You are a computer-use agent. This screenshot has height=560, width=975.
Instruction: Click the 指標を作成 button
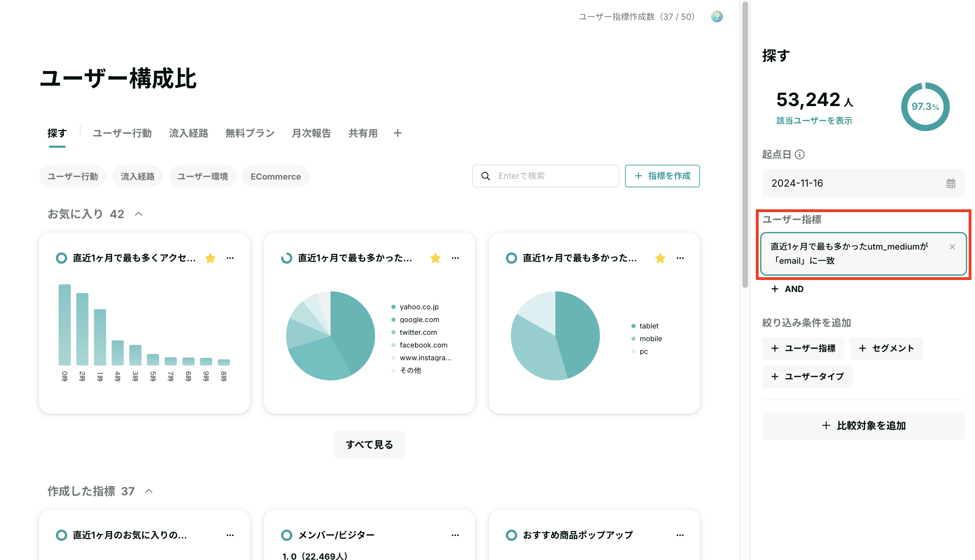(662, 176)
